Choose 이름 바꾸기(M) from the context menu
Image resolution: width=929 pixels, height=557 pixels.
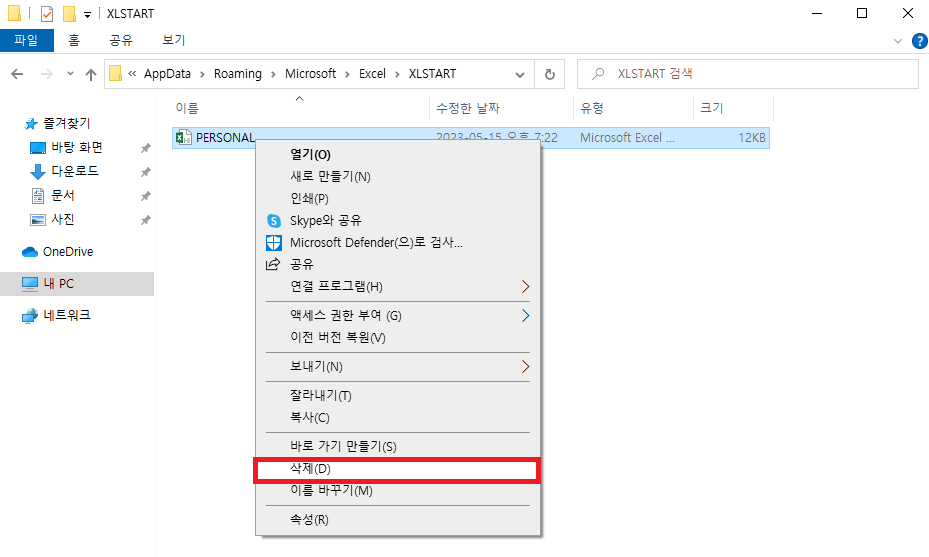(x=398, y=491)
